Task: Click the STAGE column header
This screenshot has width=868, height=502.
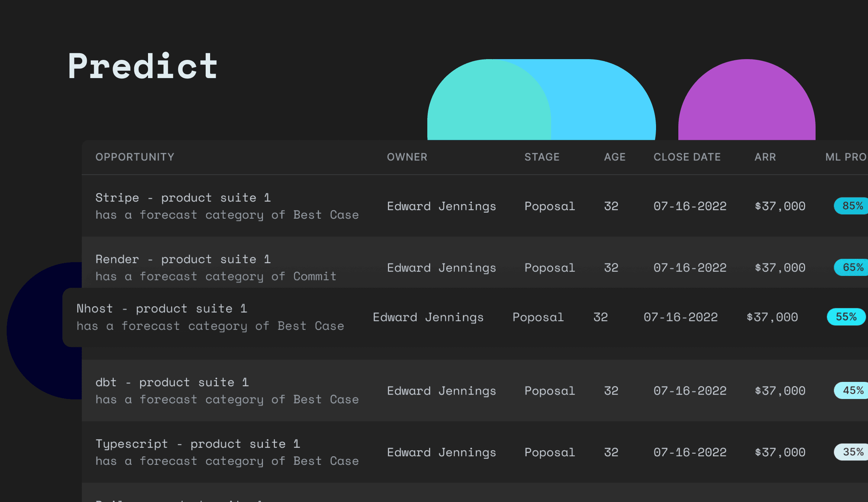Action: [542, 157]
